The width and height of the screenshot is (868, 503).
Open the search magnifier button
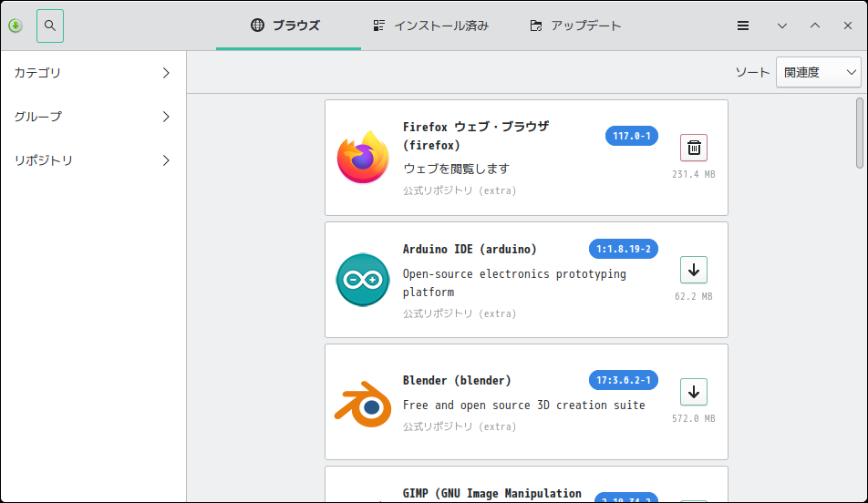coord(50,26)
